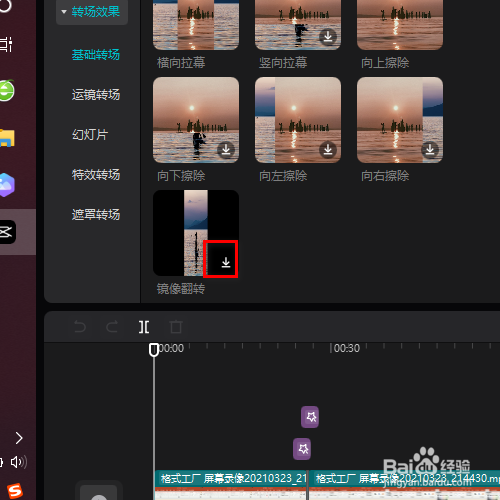
Task: Click the 00:30 mark on timeline ruler
Action: 346,348
